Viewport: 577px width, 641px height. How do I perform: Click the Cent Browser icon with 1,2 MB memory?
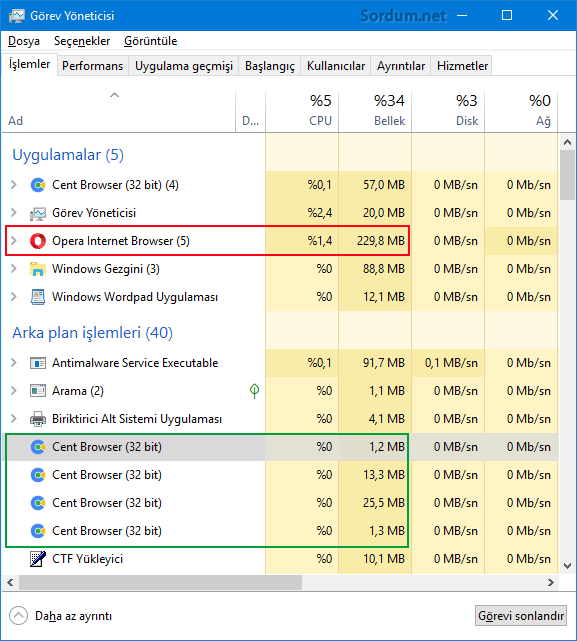pos(38,447)
